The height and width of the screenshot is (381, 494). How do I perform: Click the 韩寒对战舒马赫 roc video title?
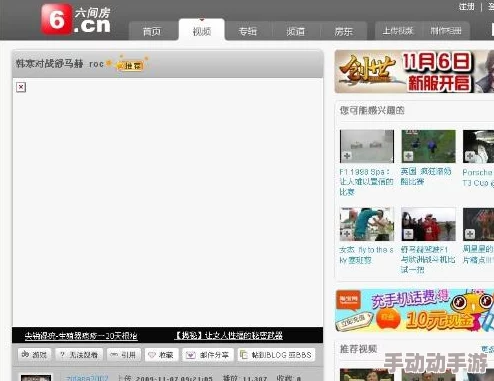point(60,64)
